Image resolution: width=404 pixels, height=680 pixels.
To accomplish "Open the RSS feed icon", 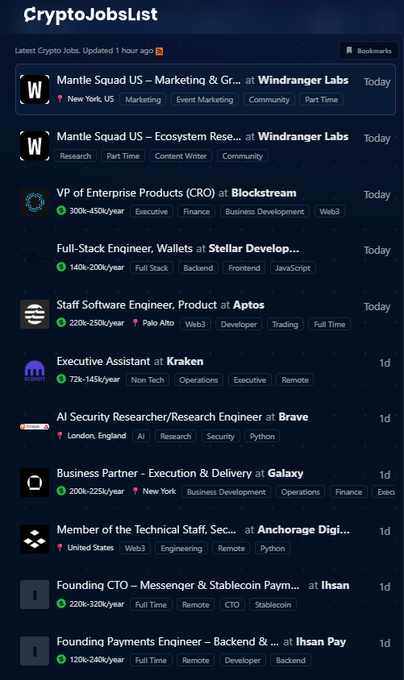I will point(160,51).
